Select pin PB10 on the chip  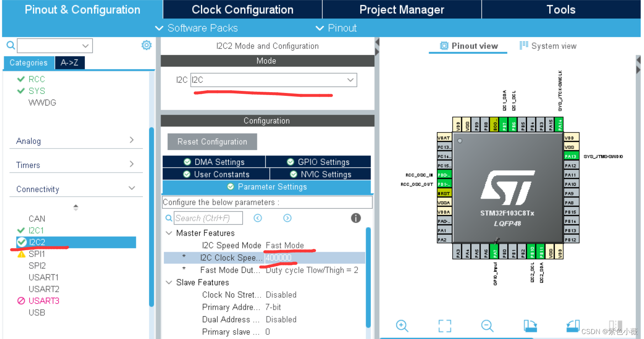pyautogui.click(x=532, y=251)
